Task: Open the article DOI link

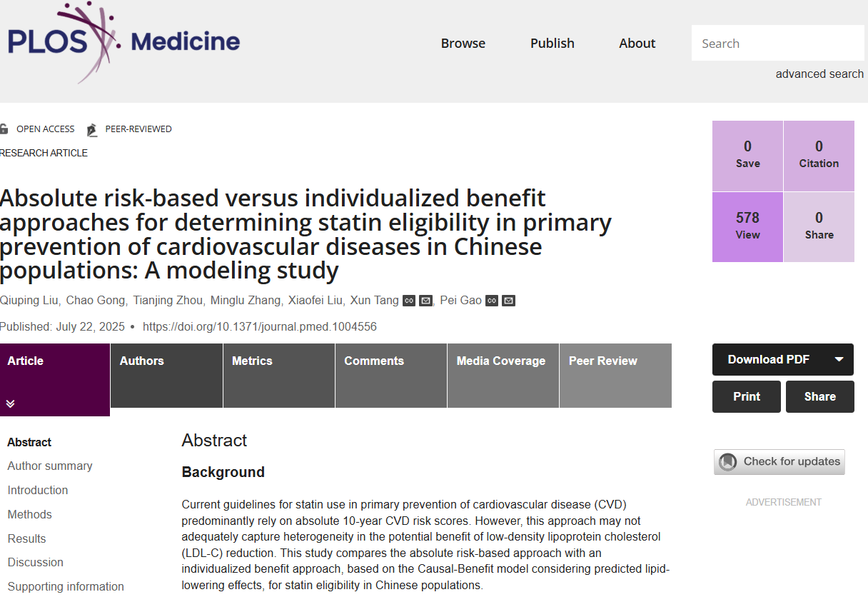Action: tap(260, 327)
